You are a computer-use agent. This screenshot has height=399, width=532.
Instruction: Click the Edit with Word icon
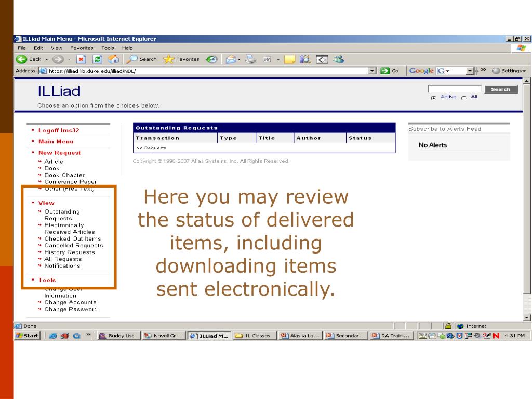tap(267, 59)
